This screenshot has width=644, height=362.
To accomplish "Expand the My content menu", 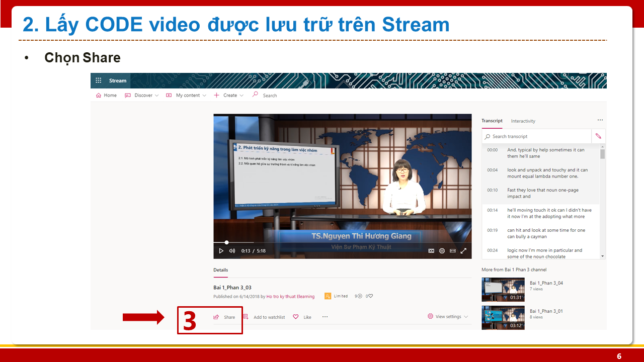I will coord(186,96).
